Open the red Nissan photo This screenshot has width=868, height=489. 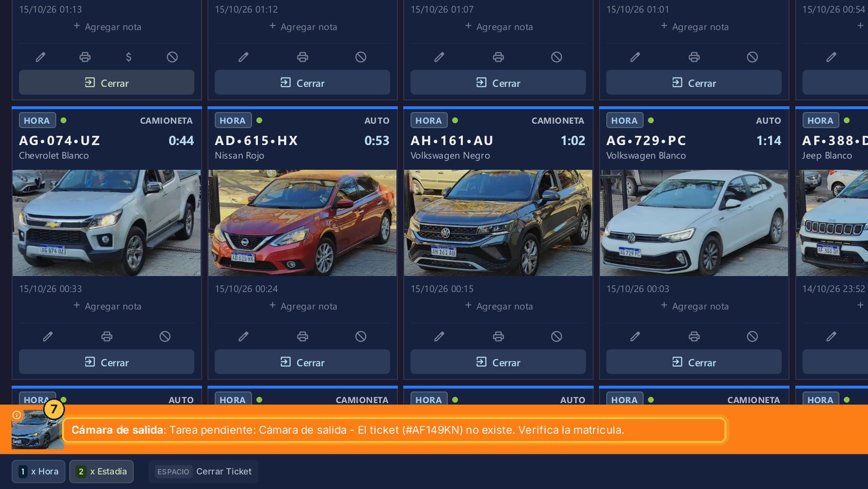(302, 223)
